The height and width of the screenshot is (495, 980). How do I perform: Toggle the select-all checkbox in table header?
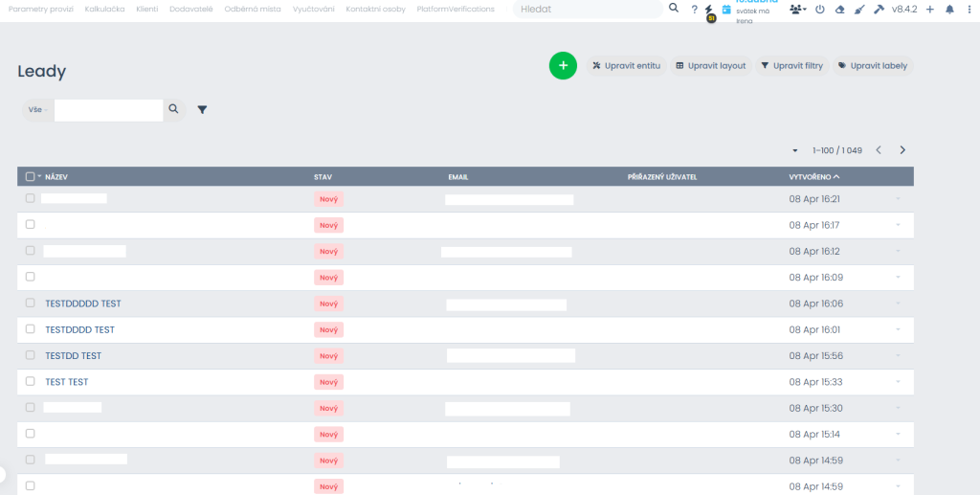(31, 177)
